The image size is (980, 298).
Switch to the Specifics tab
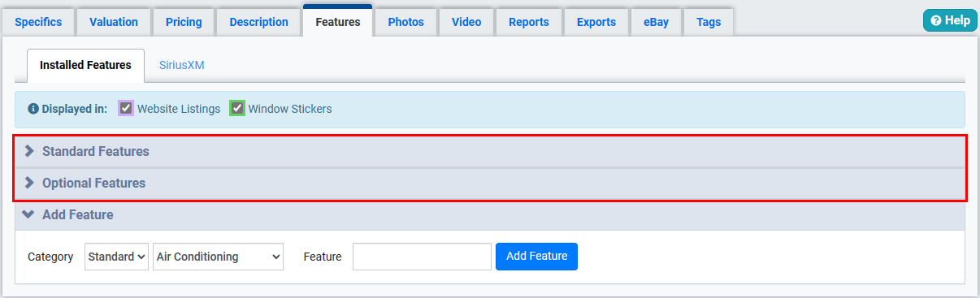pos(38,22)
